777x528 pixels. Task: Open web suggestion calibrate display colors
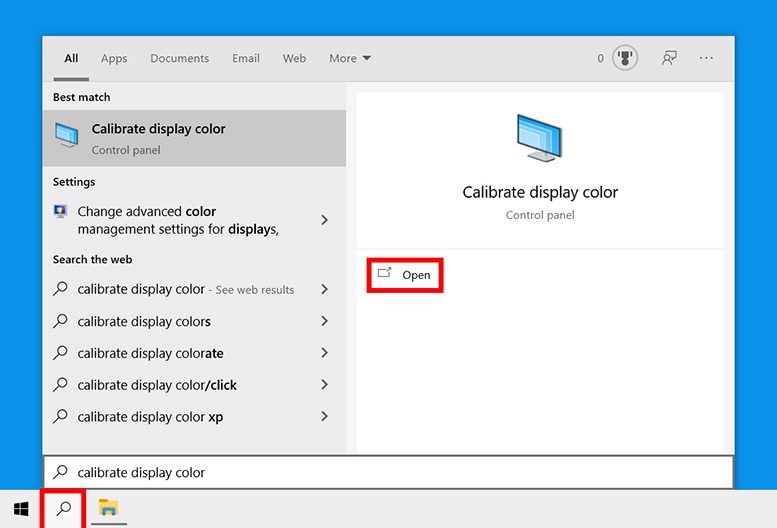pos(144,322)
